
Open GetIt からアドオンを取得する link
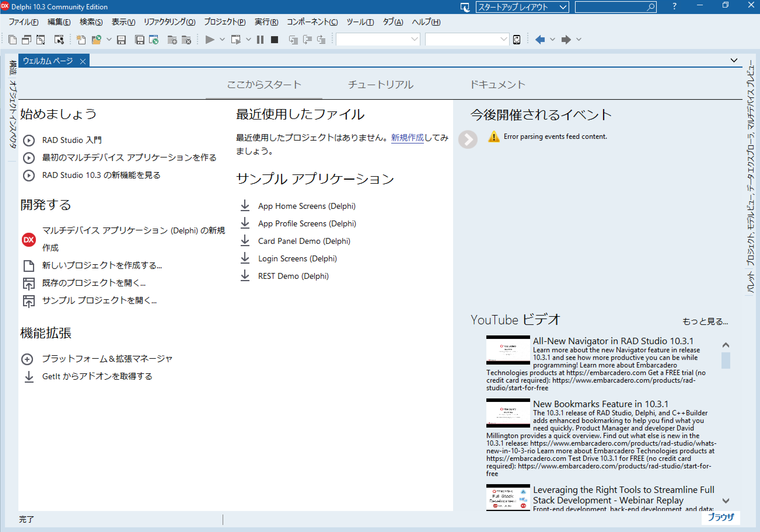[97, 377]
